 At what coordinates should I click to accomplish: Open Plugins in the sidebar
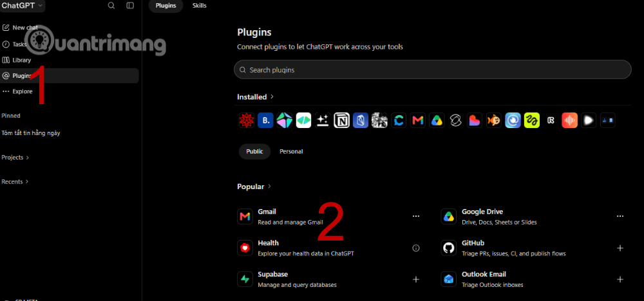[x=70, y=76]
